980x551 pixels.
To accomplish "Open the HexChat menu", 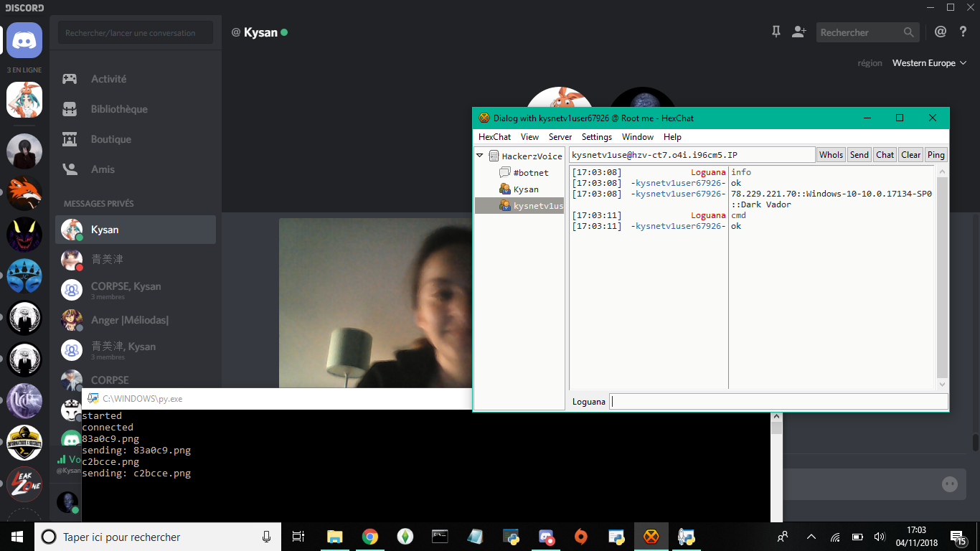I will click(494, 136).
